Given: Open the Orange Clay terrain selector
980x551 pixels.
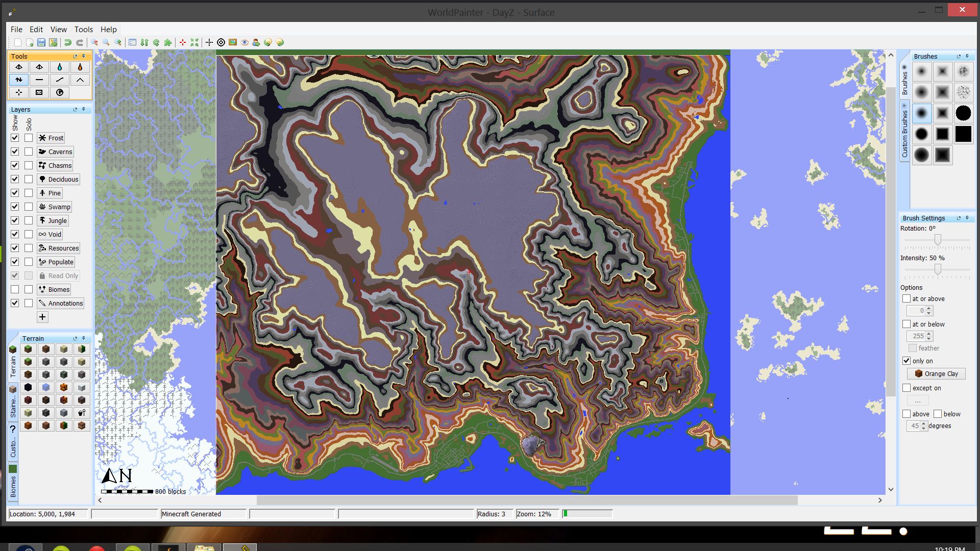Looking at the screenshot, I should tap(936, 373).
